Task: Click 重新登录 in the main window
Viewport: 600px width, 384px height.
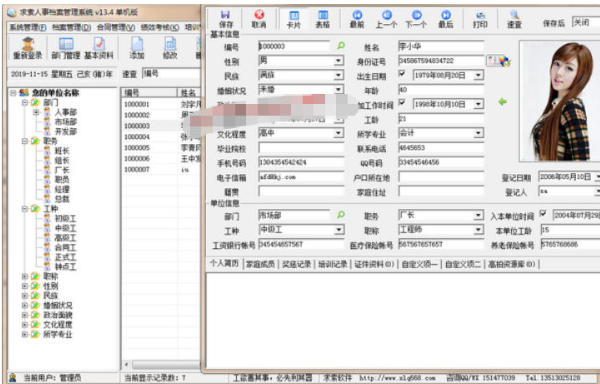Action: [28, 49]
